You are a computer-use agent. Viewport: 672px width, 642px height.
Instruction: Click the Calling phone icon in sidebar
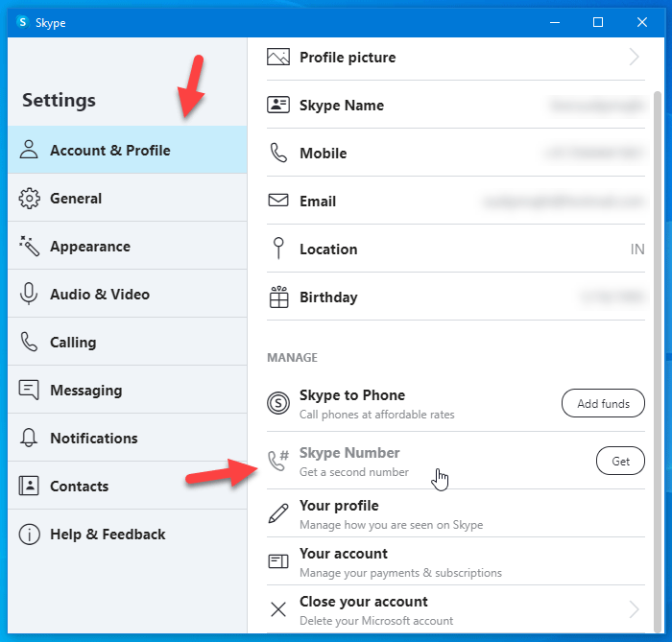[x=29, y=342]
